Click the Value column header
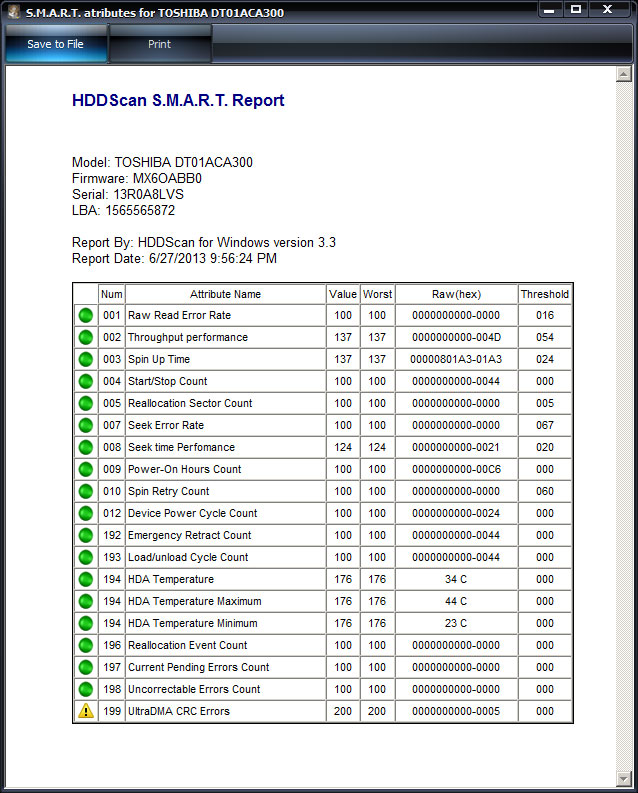The width and height of the screenshot is (638, 793). coord(343,294)
